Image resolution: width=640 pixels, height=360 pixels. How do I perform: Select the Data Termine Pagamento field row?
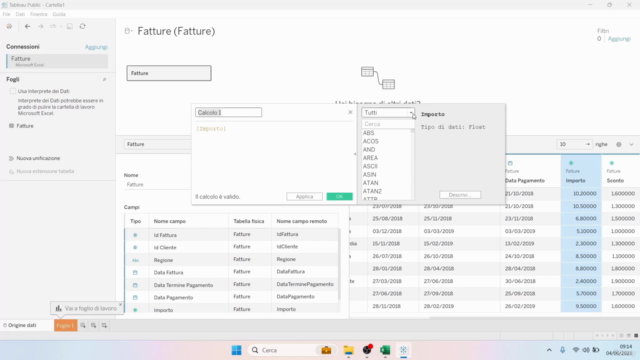(x=232, y=285)
